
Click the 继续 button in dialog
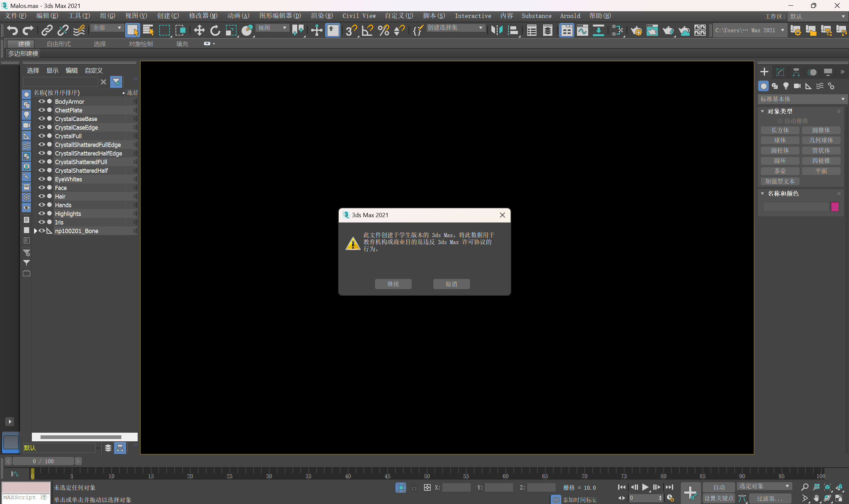click(x=393, y=284)
